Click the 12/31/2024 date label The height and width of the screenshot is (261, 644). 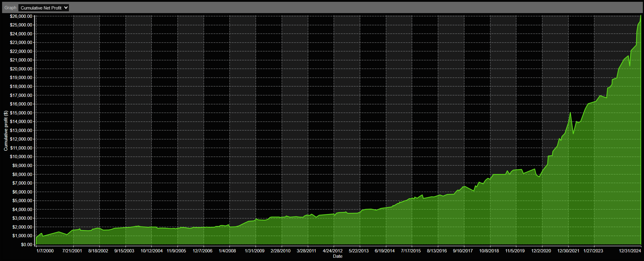click(630, 251)
